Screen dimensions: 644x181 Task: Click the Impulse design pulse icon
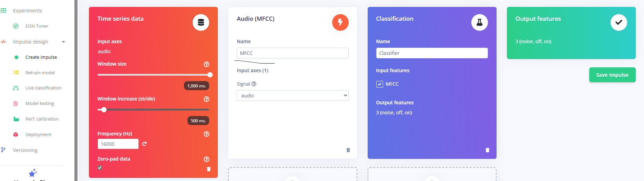pos(3,42)
